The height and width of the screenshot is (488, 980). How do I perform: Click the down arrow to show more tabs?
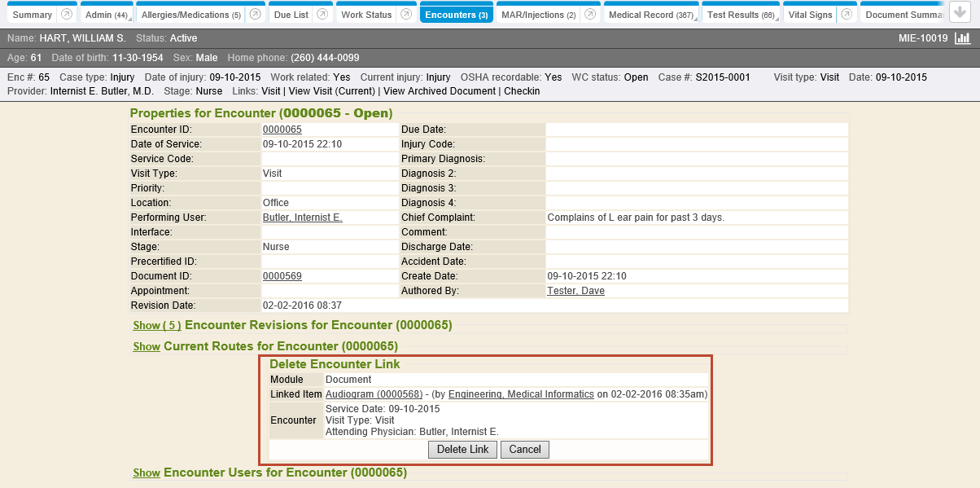(x=960, y=13)
